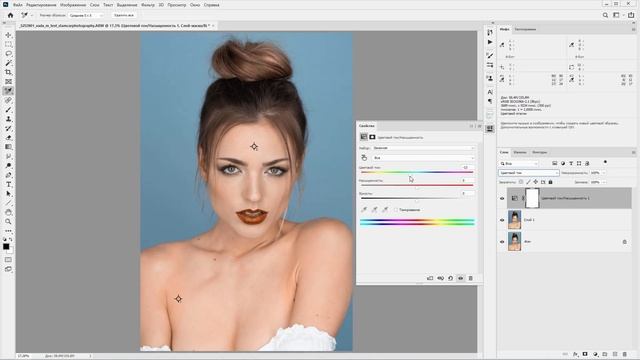The image size is (640, 360).
Task: Hide the Фон layer
Action: 502,242
